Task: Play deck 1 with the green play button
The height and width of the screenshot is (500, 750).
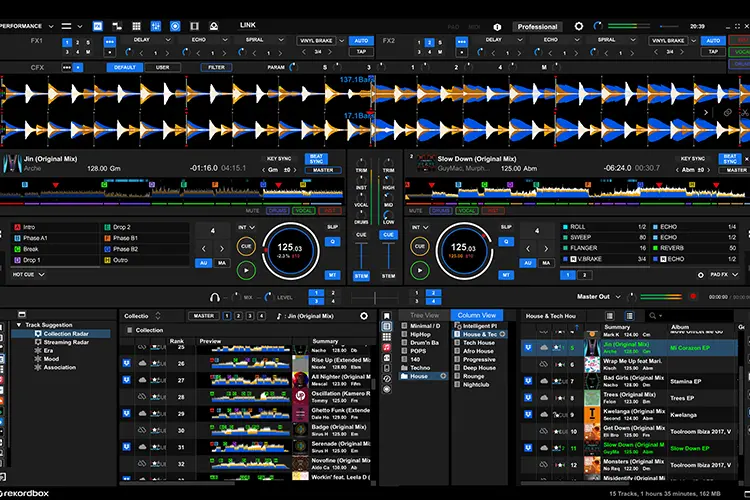Action: 246,270
